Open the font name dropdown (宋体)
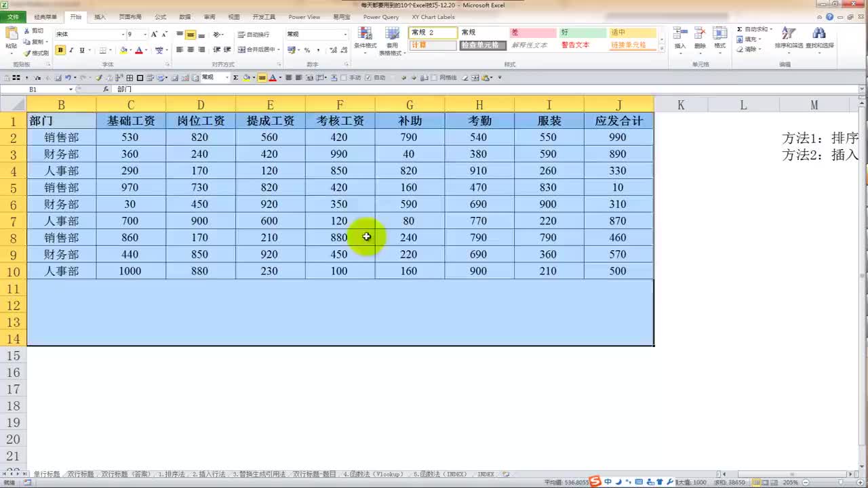Screen dimensions: 868x488 [123, 34]
